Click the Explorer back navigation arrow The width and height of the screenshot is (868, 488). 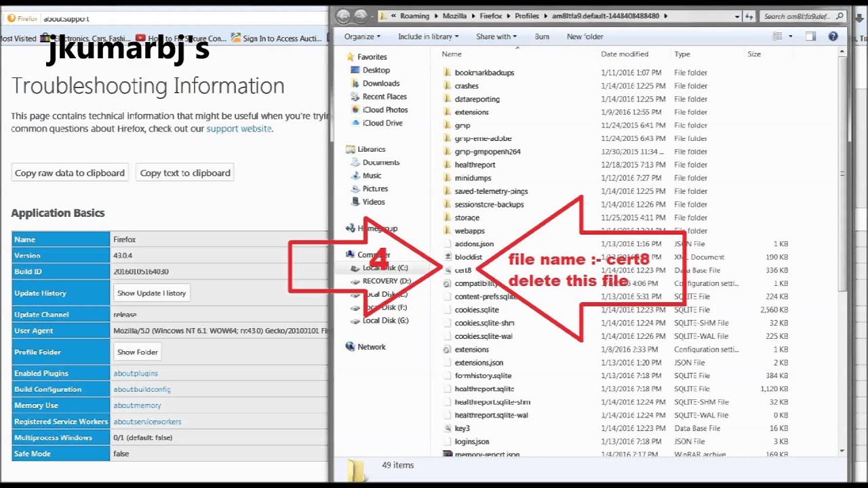[343, 16]
